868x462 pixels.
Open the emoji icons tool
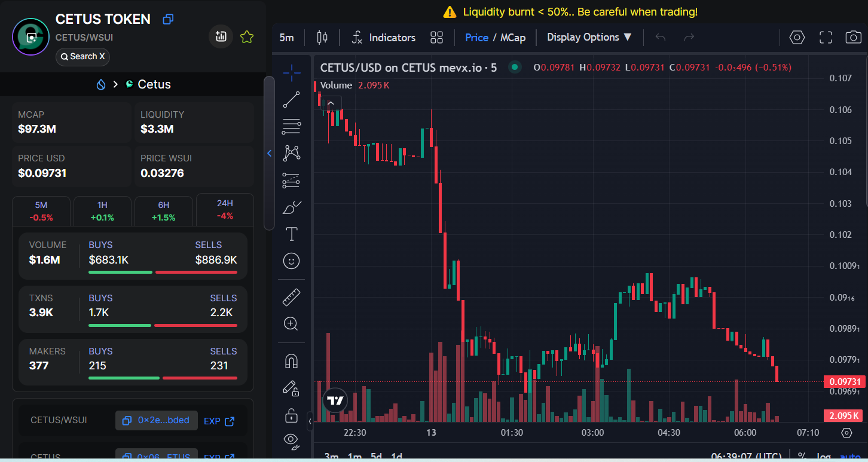click(292, 261)
